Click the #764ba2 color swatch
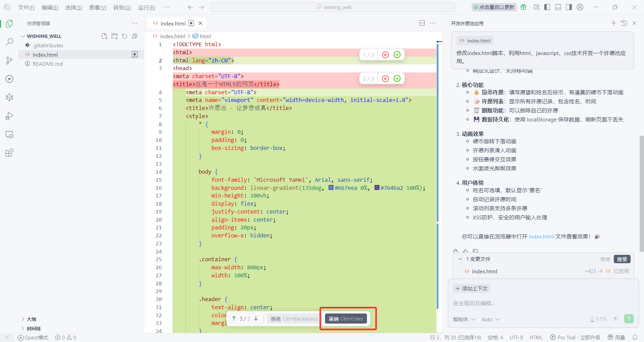 tap(377, 188)
